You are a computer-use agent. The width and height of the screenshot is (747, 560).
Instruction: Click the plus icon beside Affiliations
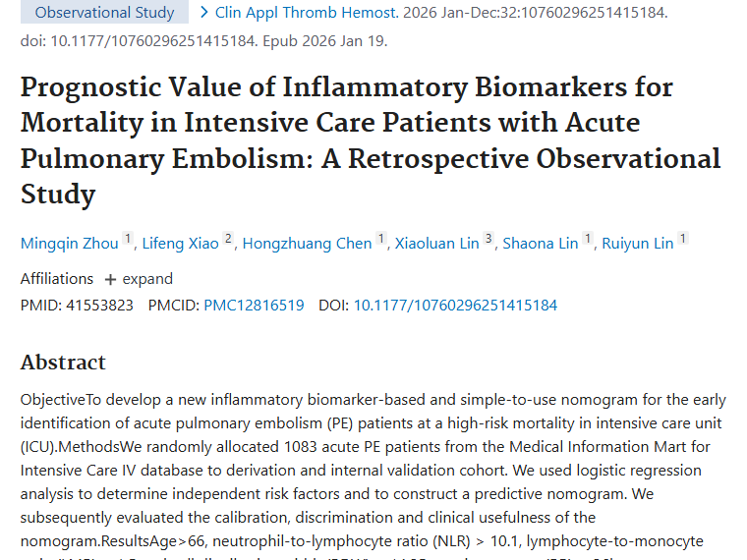coord(110,279)
